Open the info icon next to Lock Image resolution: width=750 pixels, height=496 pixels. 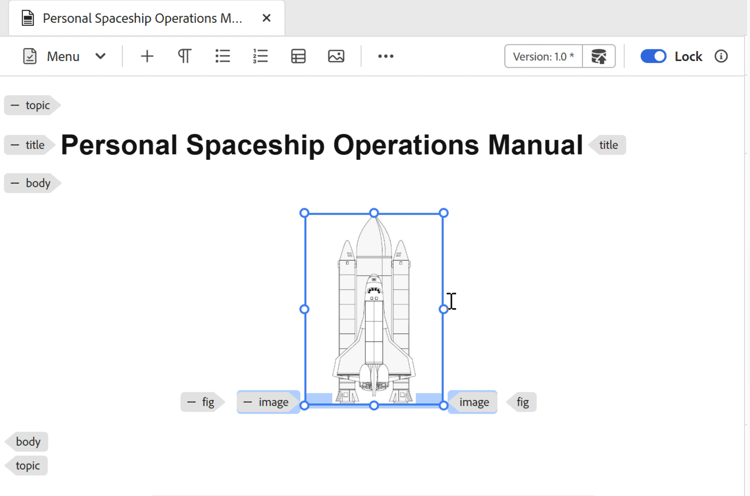click(721, 56)
